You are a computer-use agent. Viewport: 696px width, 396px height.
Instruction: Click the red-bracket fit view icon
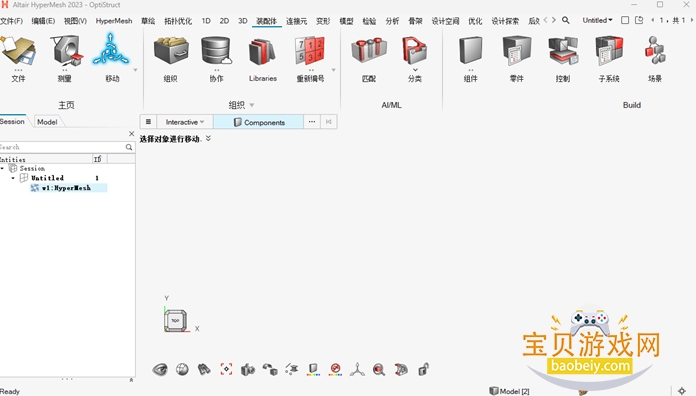(226, 369)
